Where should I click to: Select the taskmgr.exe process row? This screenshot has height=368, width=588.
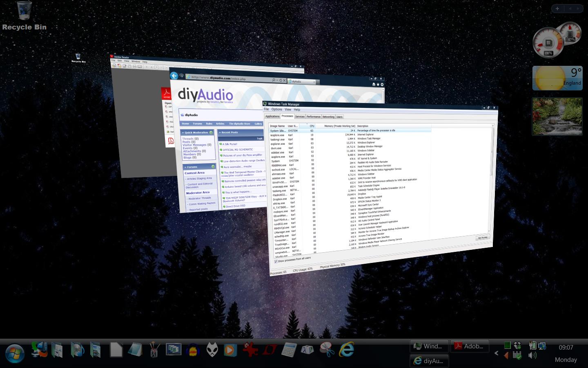350,139
